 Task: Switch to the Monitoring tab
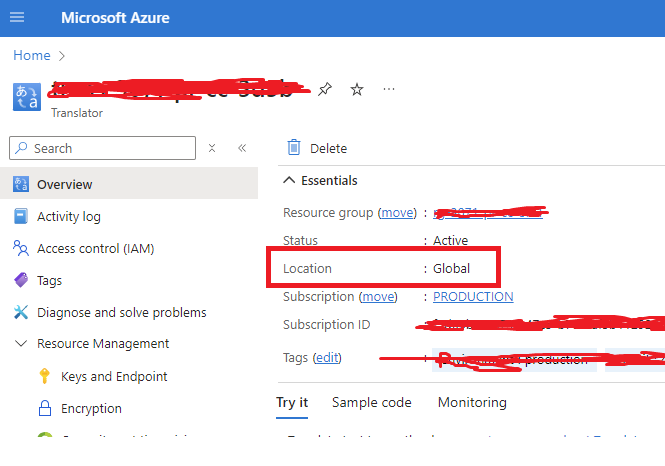472,402
